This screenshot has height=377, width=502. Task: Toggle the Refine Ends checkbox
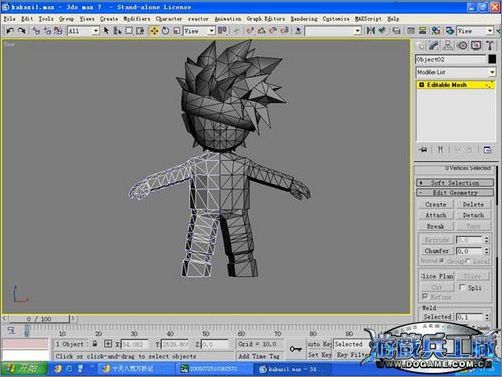click(425, 296)
